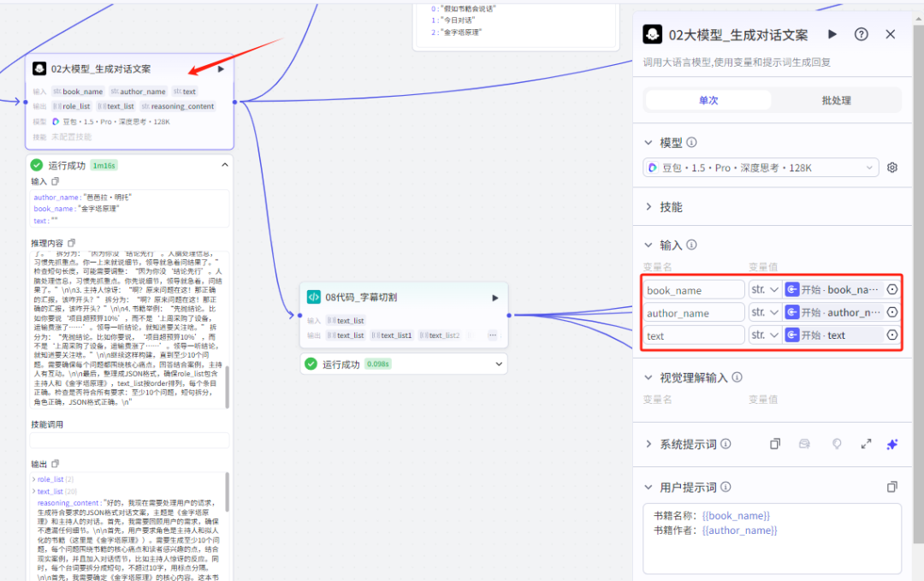Click the lightbulb icon in 系统提示词 row

click(x=836, y=444)
